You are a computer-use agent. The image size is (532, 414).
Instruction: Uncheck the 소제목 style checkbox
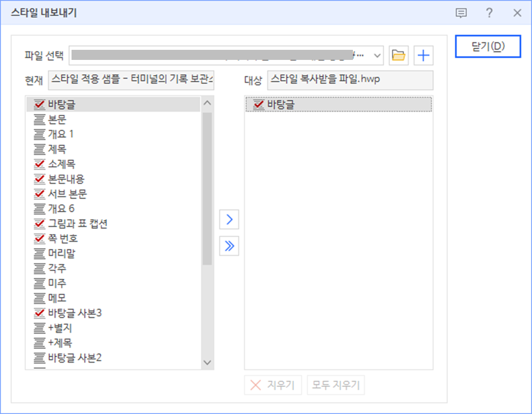pyautogui.click(x=40, y=164)
